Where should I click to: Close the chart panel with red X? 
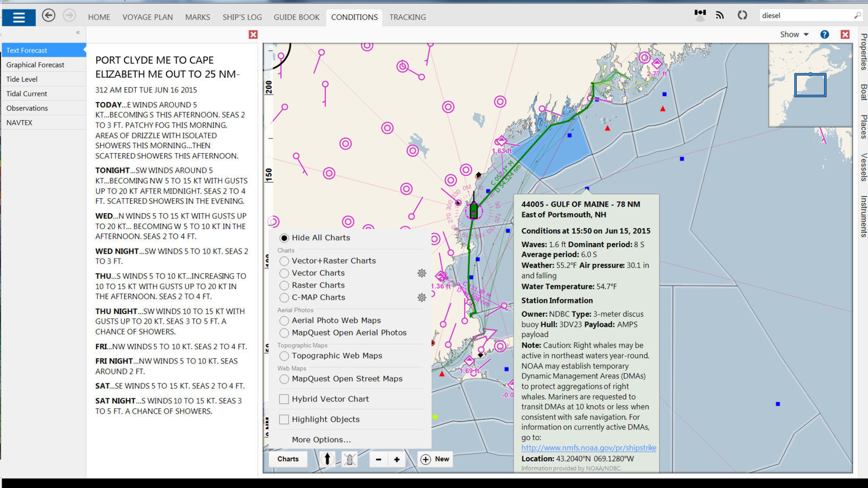[845, 34]
